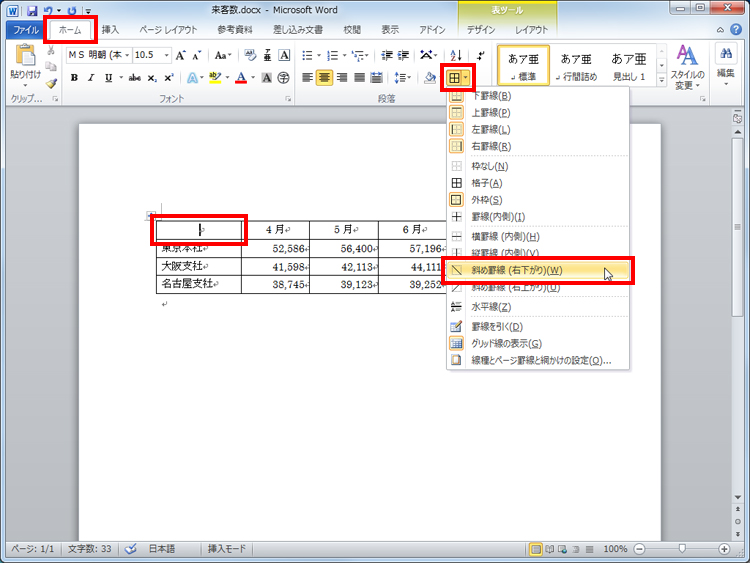Open the font size dropdown
The height and width of the screenshot is (563, 750).
tap(166, 55)
